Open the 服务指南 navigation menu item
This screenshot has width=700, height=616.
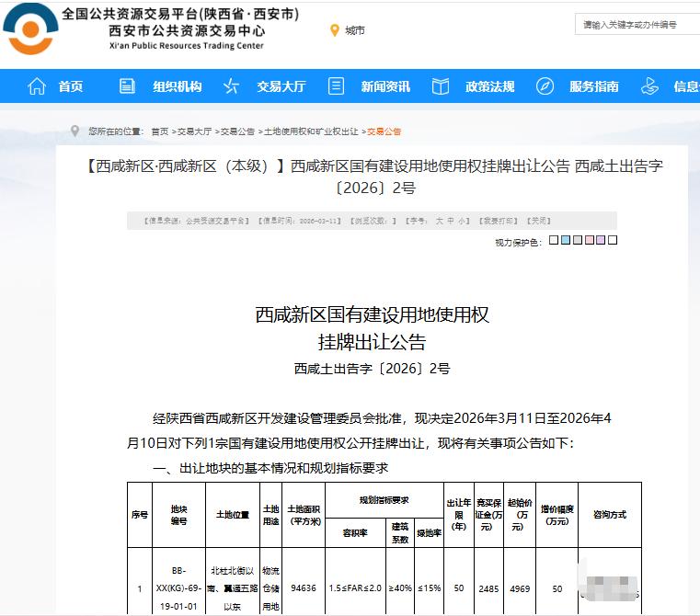[594, 86]
